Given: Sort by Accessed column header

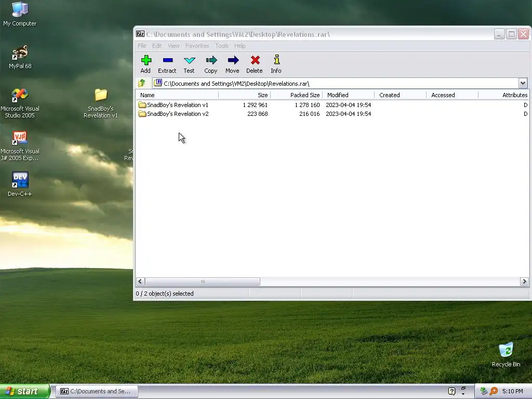Looking at the screenshot, I should (x=453, y=95).
